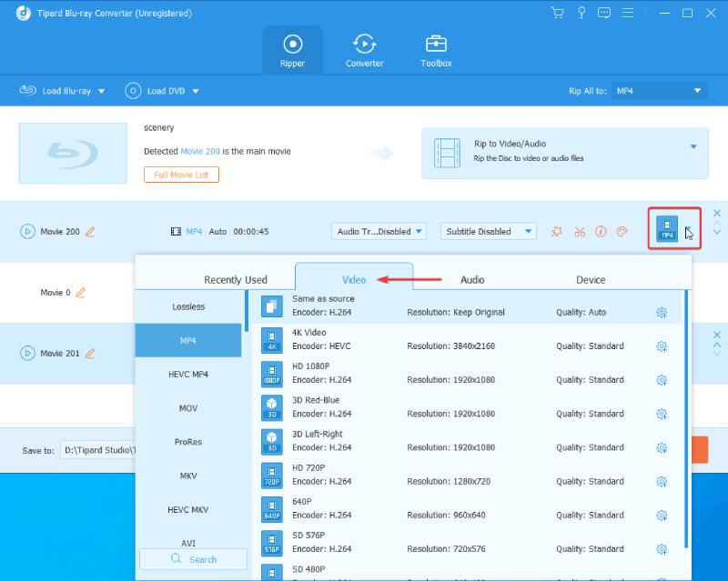
Task: Select MOV format category
Action: click(188, 408)
